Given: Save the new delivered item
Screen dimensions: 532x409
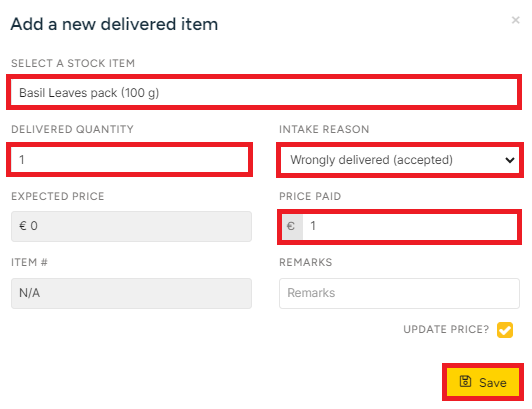Looking at the screenshot, I should pos(483,382).
